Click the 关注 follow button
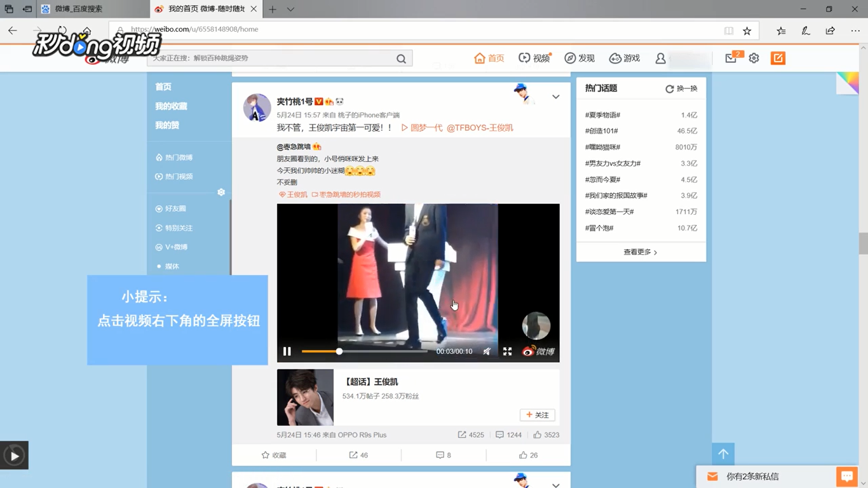Viewport: 868px width, 488px height. (538, 415)
